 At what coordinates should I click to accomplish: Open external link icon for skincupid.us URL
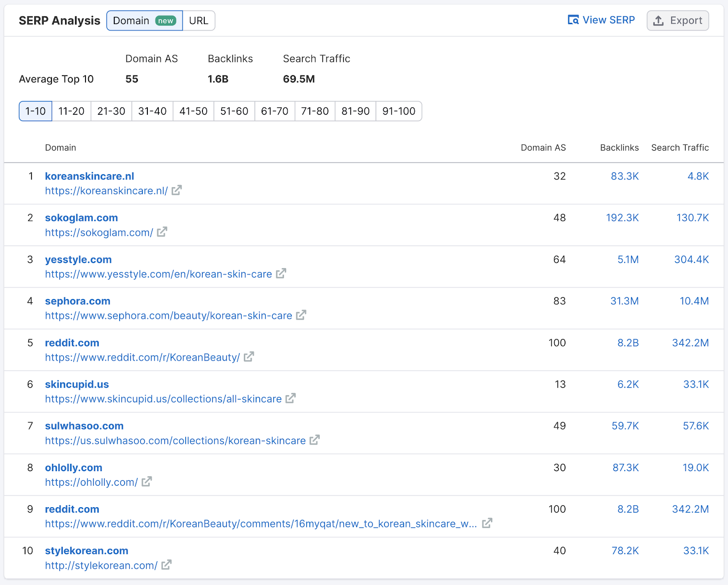tap(290, 398)
